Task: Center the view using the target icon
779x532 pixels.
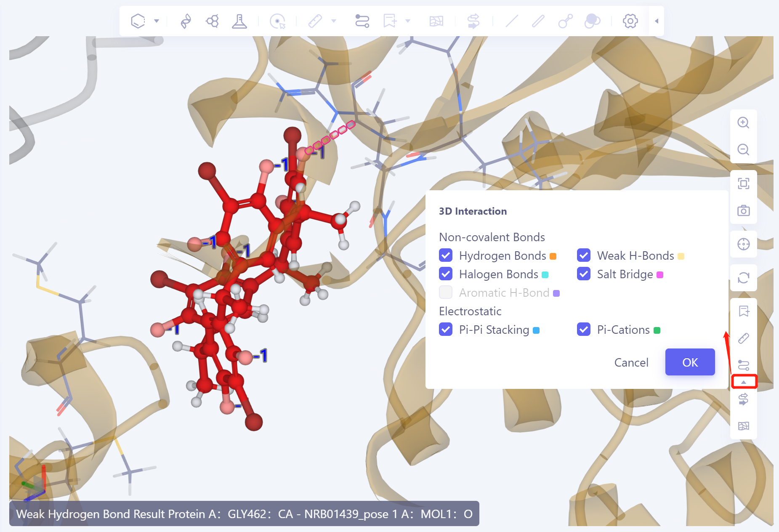Action: pyautogui.click(x=744, y=244)
